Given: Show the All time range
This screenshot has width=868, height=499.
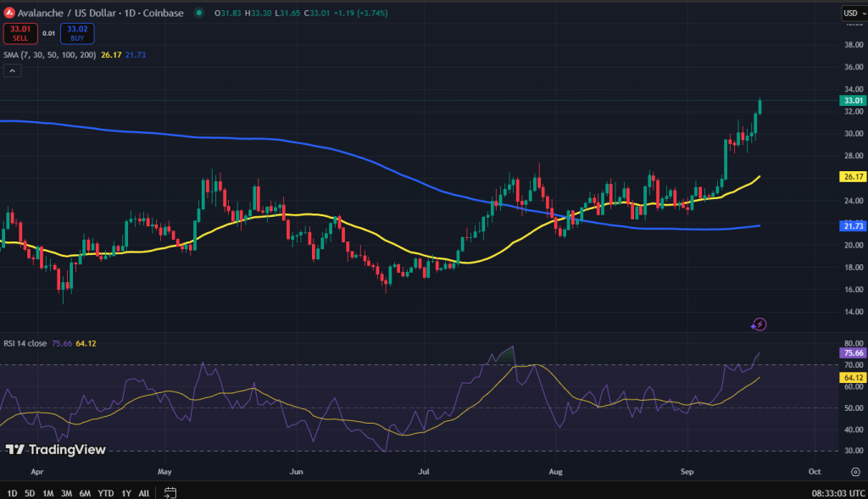Looking at the screenshot, I should click(144, 493).
